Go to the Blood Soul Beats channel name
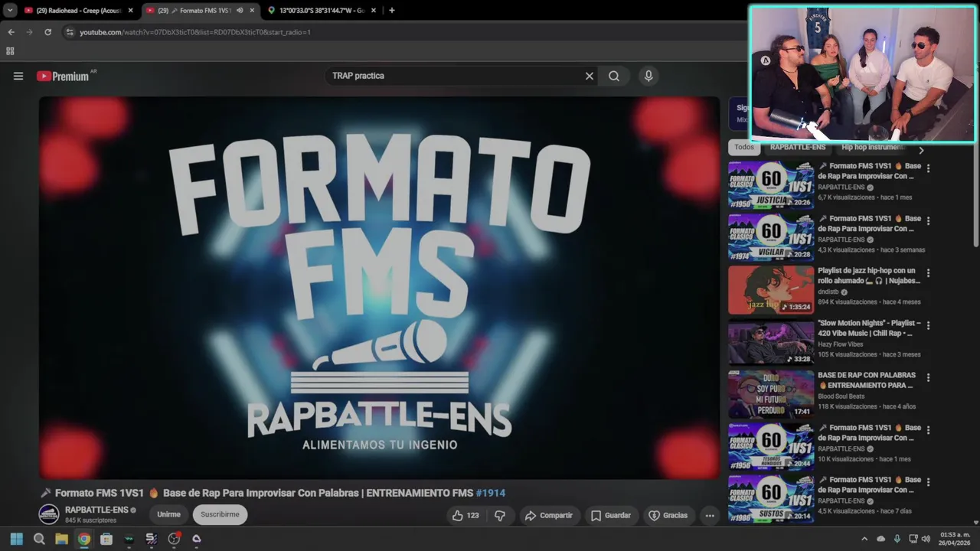This screenshot has width=980, height=551. tap(841, 396)
